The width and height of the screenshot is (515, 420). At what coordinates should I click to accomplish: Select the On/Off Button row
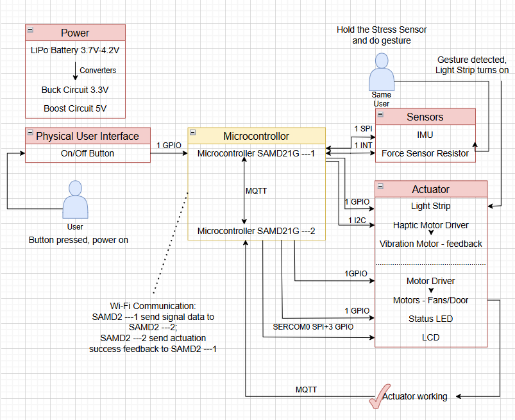[87, 153]
